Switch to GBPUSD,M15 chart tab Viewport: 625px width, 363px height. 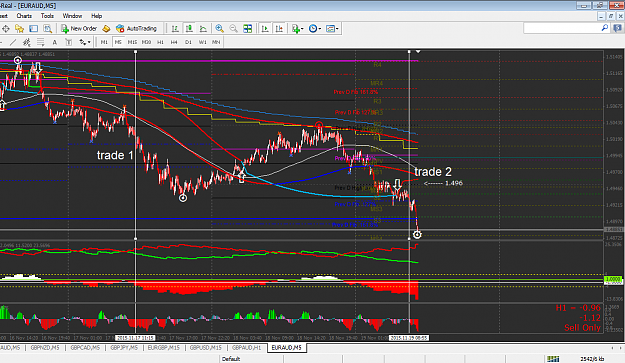click(205, 348)
